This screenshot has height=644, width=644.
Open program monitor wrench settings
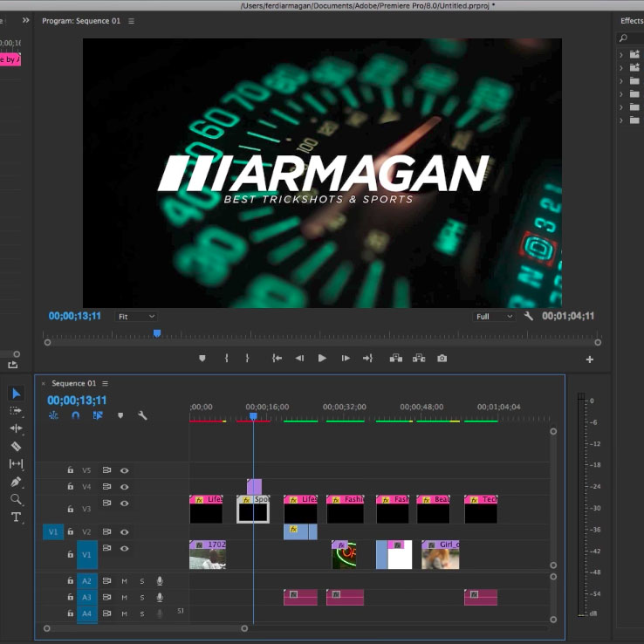point(529,316)
